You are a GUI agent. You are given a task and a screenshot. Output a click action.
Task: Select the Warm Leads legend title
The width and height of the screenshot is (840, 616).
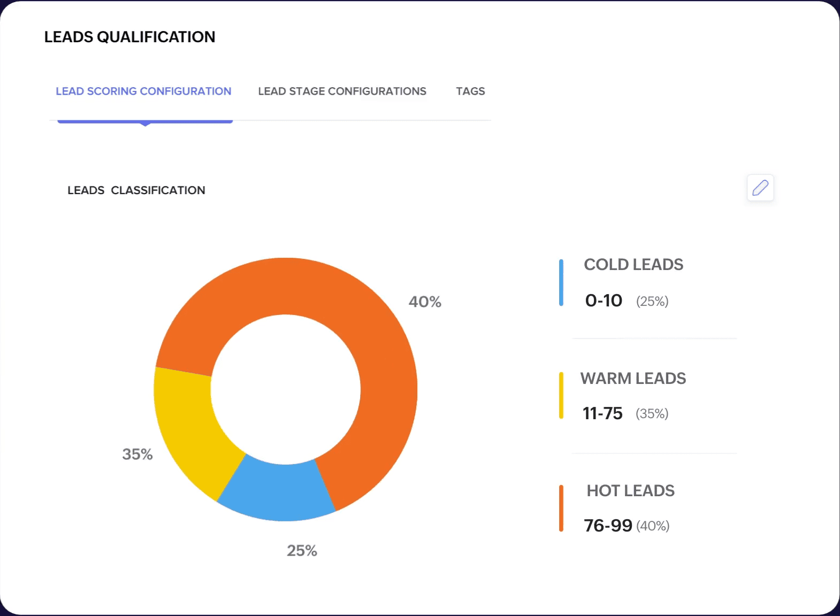coord(633,379)
